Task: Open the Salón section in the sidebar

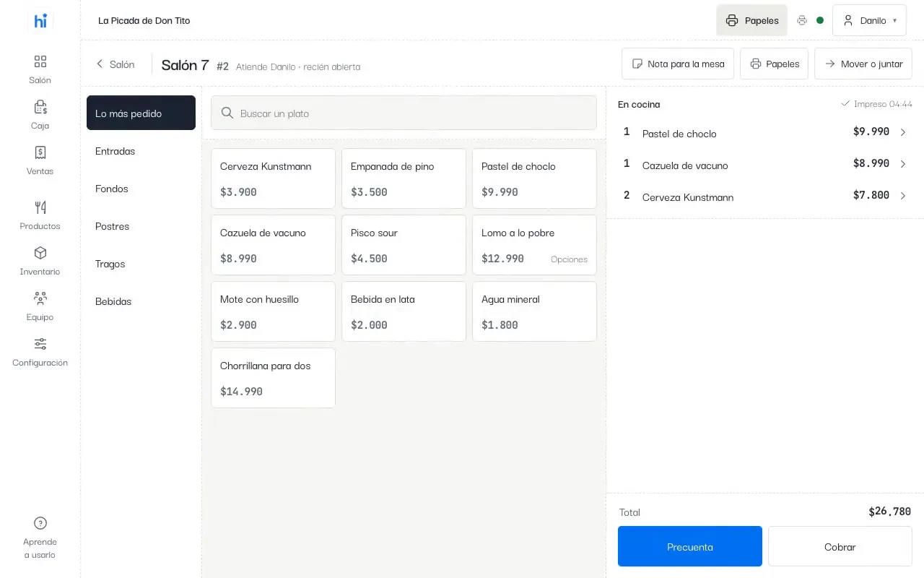Action: (x=40, y=69)
